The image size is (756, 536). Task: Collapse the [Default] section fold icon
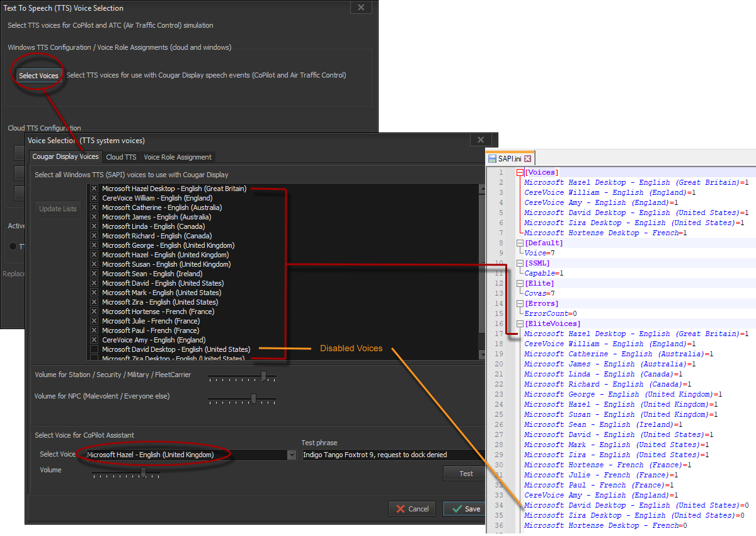(520, 243)
